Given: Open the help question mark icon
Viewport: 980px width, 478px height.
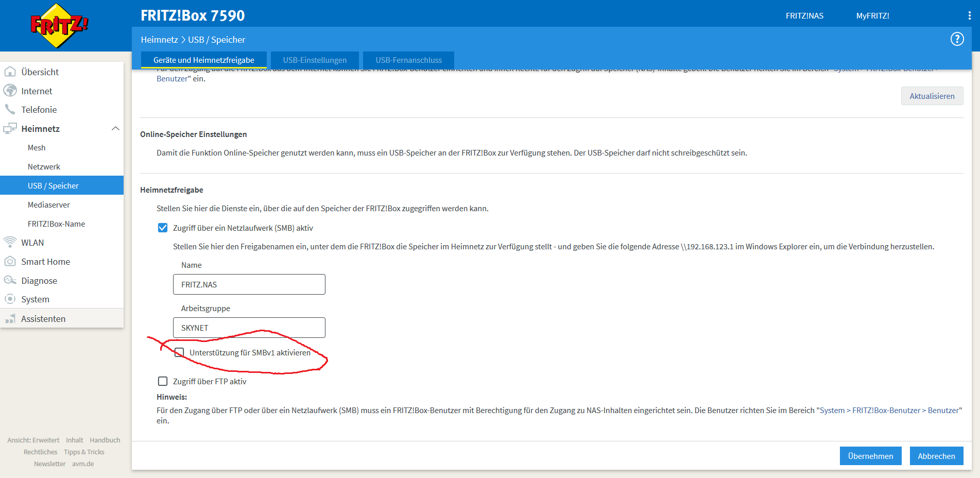Looking at the screenshot, I should pos(957,39).
